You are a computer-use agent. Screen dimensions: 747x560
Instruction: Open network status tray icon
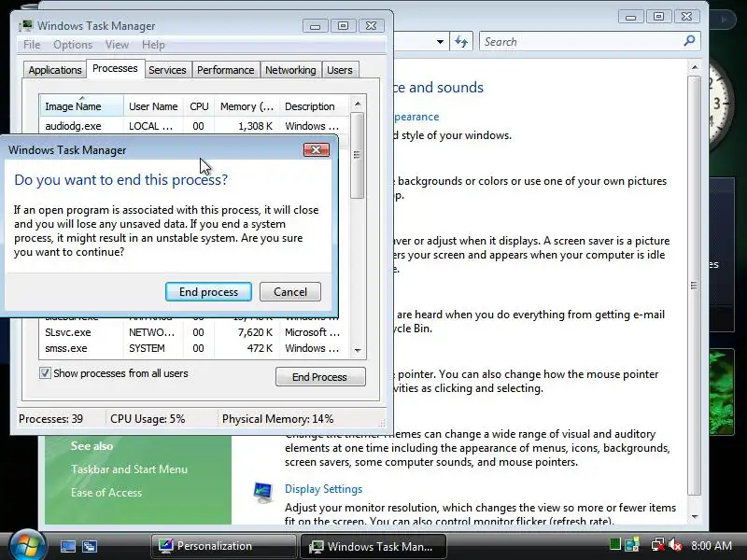coord(658,545)
